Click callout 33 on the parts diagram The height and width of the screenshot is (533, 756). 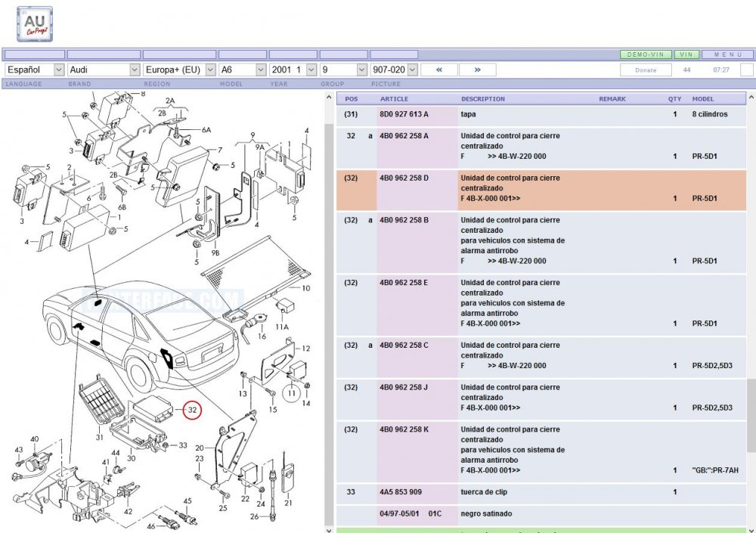point(183,445)
